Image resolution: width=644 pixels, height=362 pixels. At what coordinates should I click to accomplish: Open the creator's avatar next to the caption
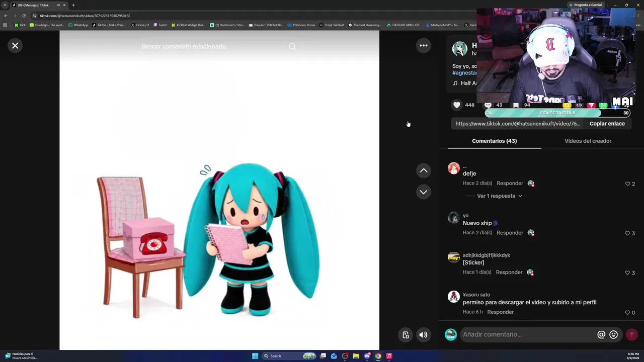tap(459, 49)
